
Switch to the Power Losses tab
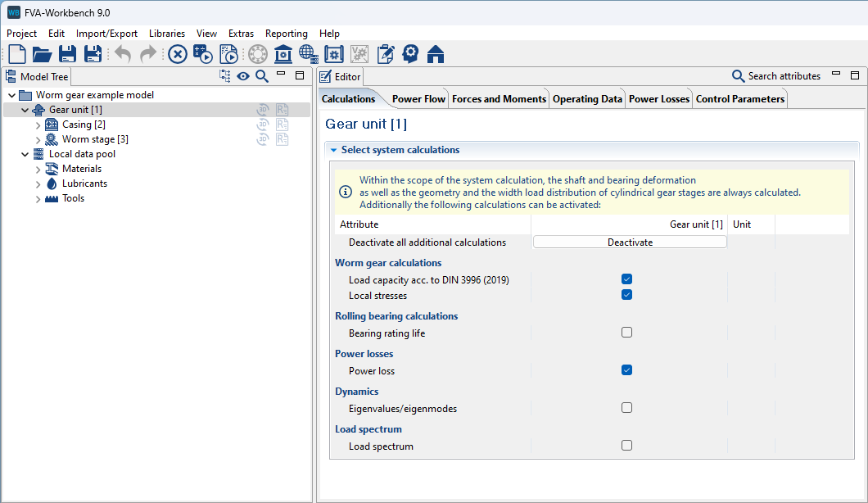pyautogui.click(x=658, y=99)
